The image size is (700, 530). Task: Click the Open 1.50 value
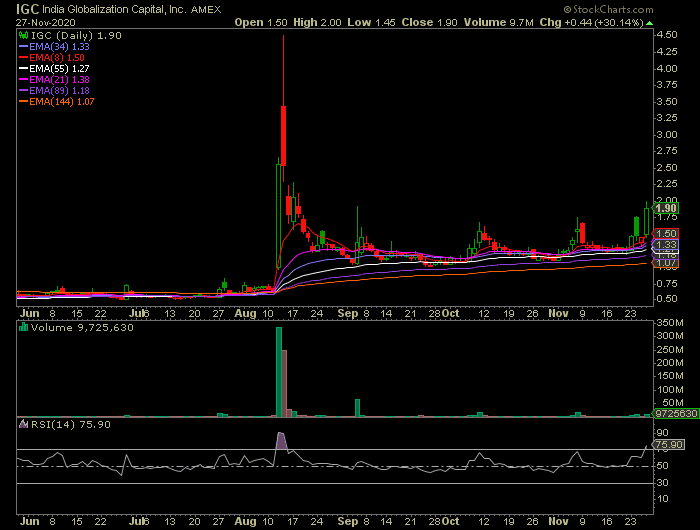click(261, 22)
